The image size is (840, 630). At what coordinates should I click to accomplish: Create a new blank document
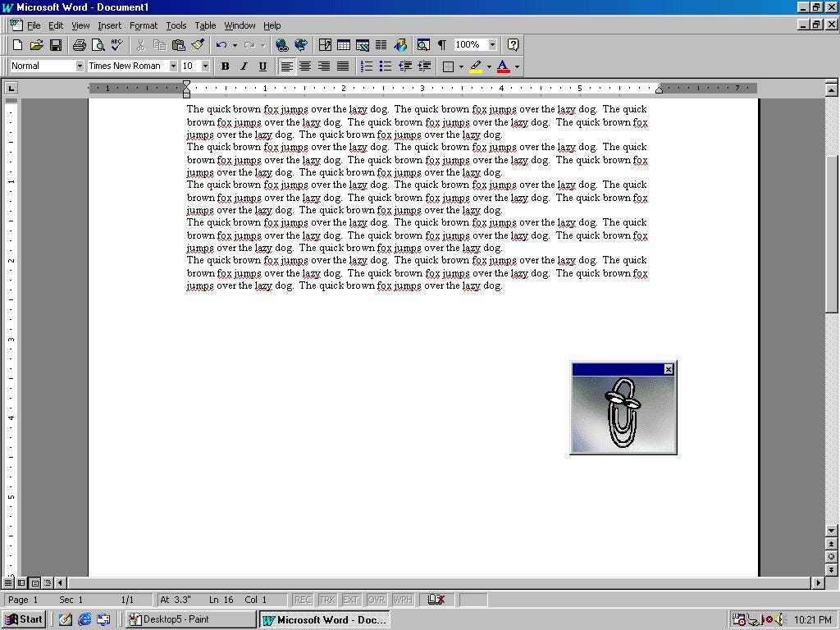point(17,45)
